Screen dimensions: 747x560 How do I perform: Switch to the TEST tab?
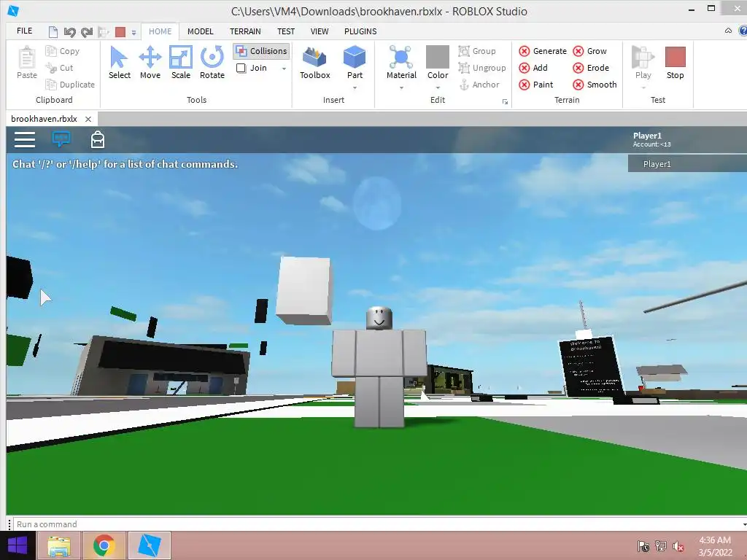coord(286,31)
